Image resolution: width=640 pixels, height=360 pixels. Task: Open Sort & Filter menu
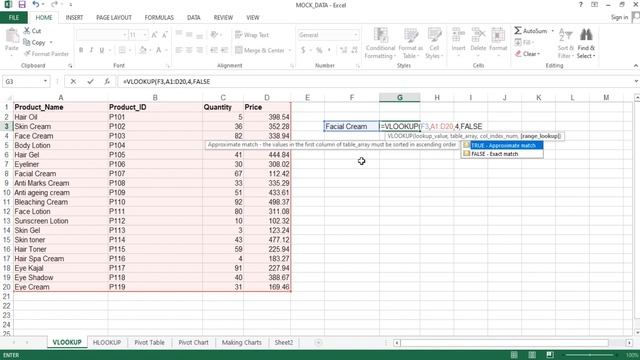(565, 43)
